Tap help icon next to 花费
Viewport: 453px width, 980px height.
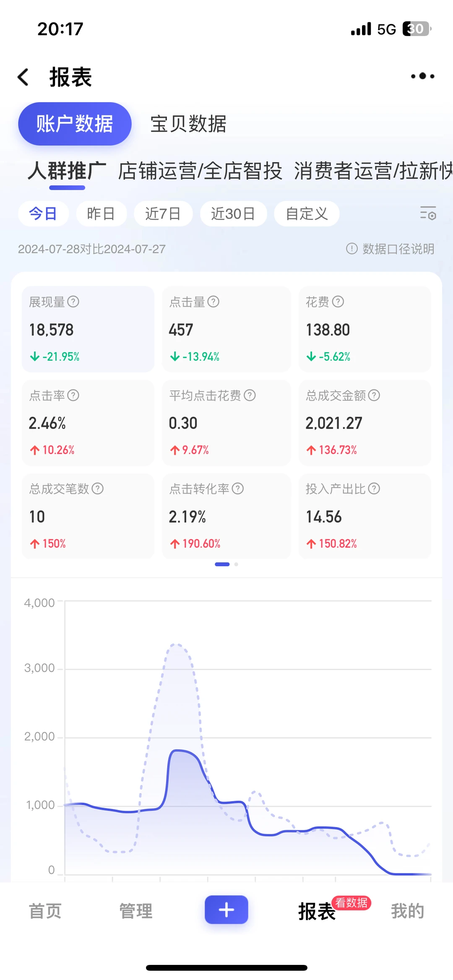coord(338,302)
